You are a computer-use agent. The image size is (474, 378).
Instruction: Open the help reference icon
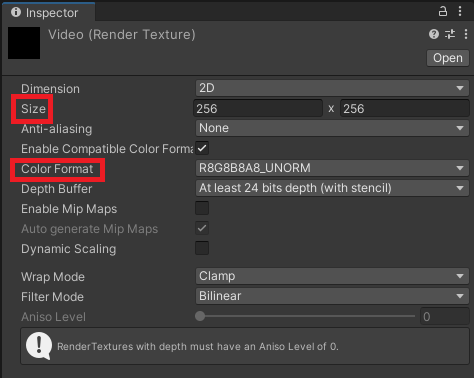(x=434, y=34)
